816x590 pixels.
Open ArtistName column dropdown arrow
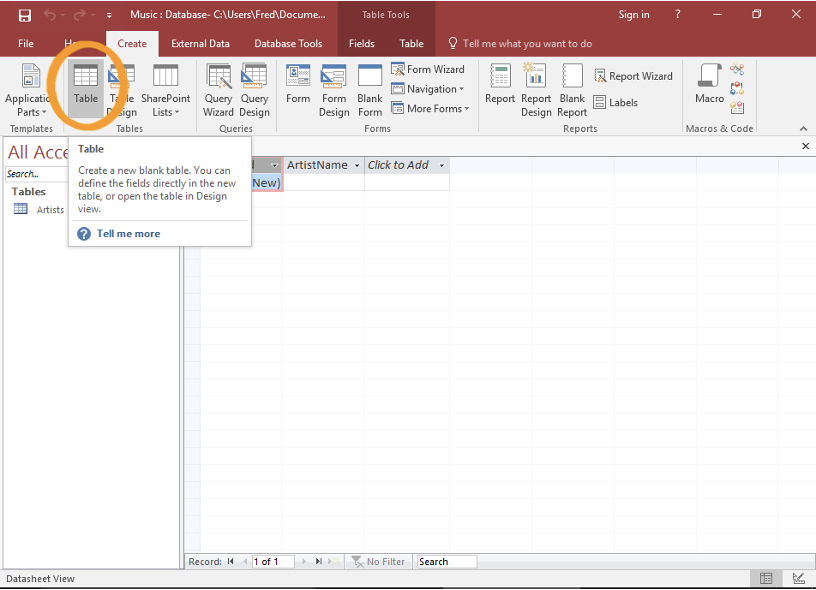pos(357,166)
